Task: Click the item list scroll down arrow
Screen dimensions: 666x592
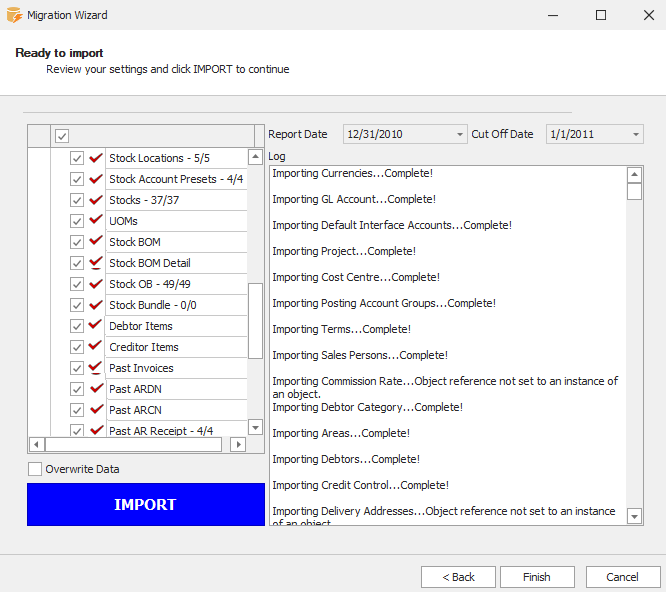Action: (255, 427)
